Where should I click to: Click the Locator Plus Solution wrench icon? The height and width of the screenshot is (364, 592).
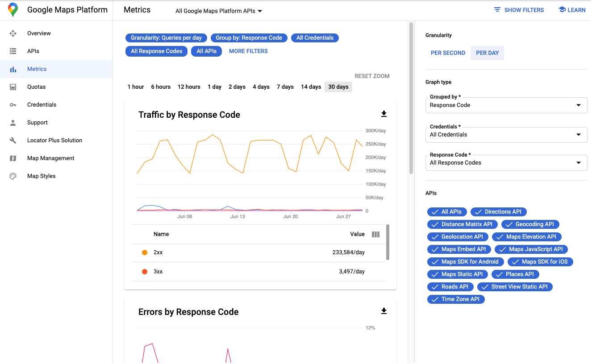[13, 140]
